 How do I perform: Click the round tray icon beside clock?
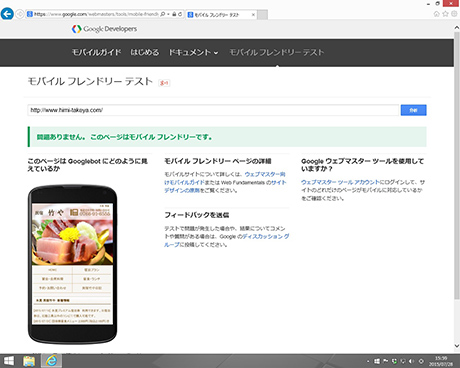pyautogui.click(x=421, y=361)
